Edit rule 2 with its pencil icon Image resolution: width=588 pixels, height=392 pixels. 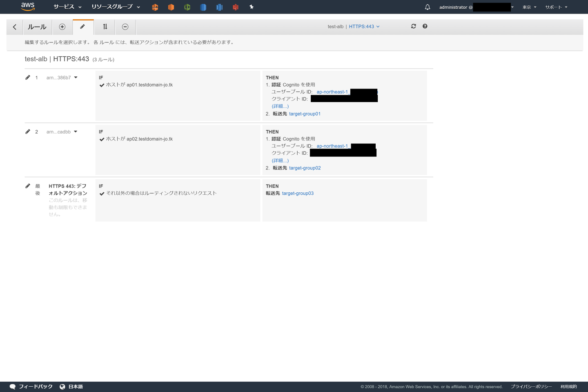point(28,131)
